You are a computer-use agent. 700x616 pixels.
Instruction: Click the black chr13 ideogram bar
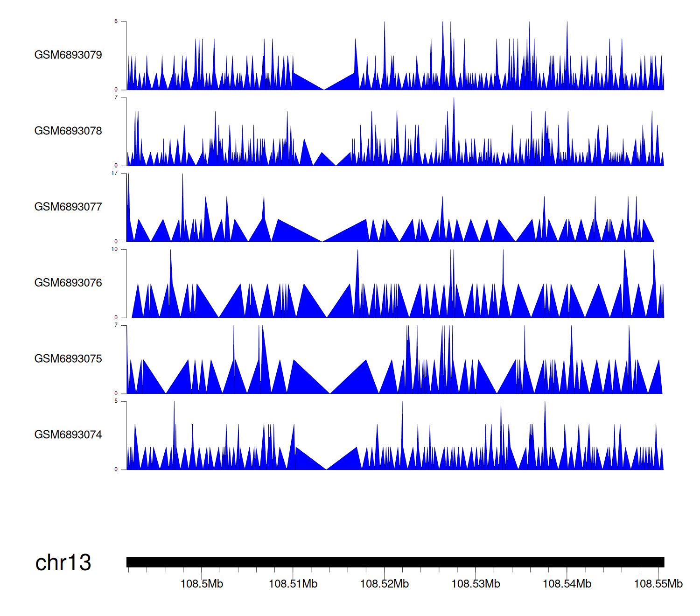(x=395, y=562)
